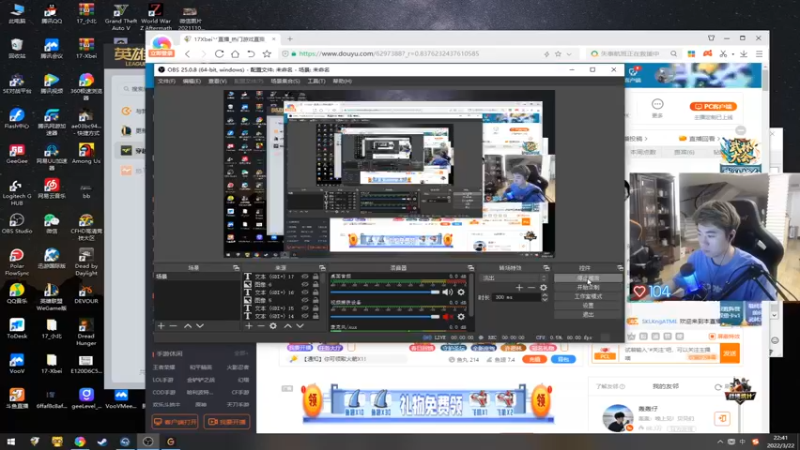Click Desktop Audio volume slider
The width and height of the screenshot is (800, 450).
tap(385, 292)
